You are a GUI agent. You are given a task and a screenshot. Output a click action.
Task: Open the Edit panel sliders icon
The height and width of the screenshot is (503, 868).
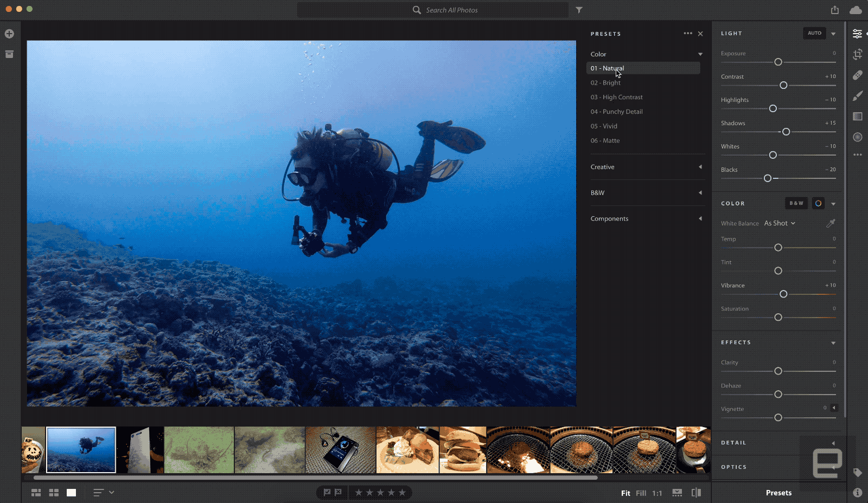point(858,34)
